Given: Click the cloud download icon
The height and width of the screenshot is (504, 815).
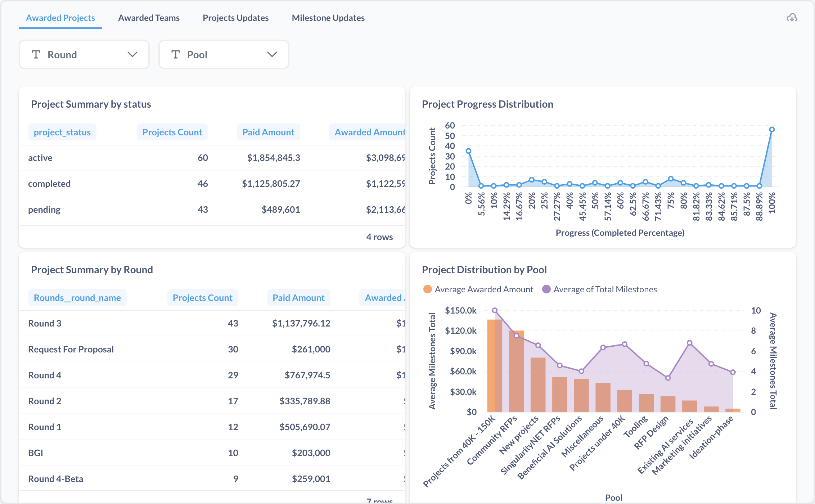Looking at the screenshot, I should (x=792, y=18).
